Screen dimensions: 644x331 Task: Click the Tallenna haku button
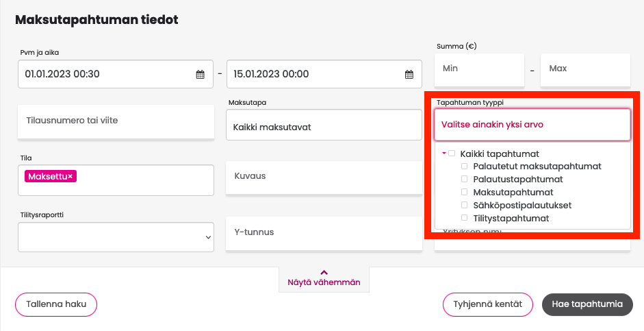pos(56,305)
